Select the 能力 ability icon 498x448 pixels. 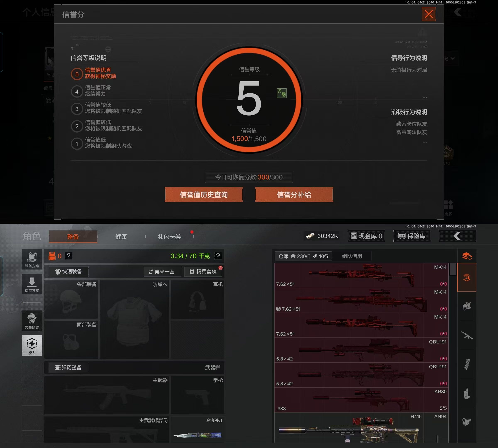[32, 345]
